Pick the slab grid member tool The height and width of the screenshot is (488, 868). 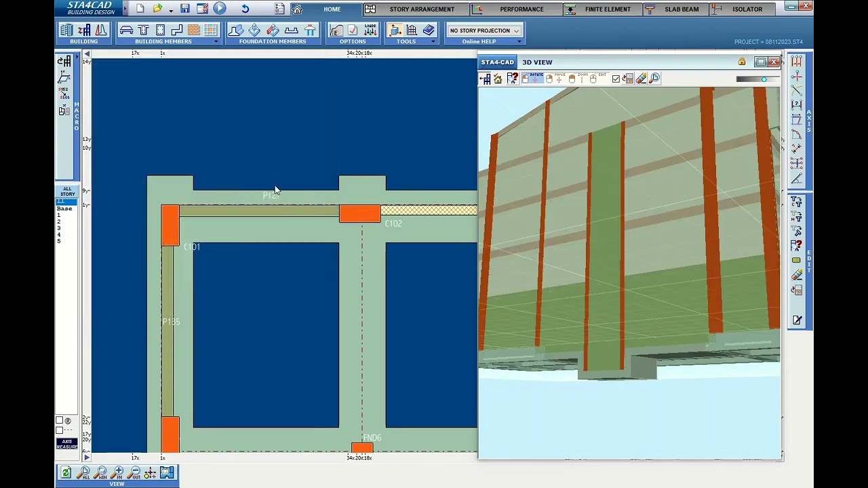[x=210, y=30]
